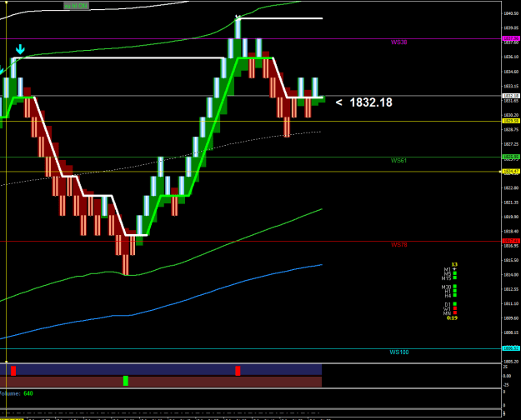The height and width of the screenshot is (420, 521).
Task: Click the yellow "0:19" candle timer
Action: (x=452, y=318)
